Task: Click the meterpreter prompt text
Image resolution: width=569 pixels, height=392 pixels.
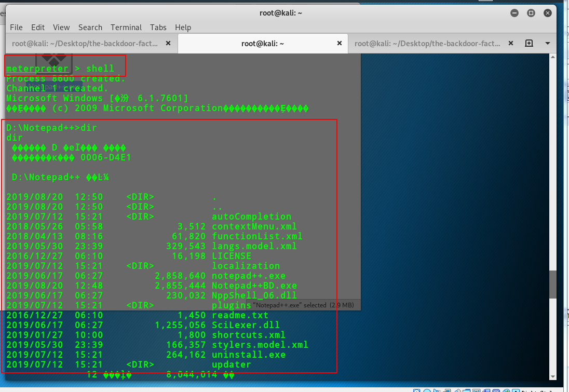Action: pos(37,69)
